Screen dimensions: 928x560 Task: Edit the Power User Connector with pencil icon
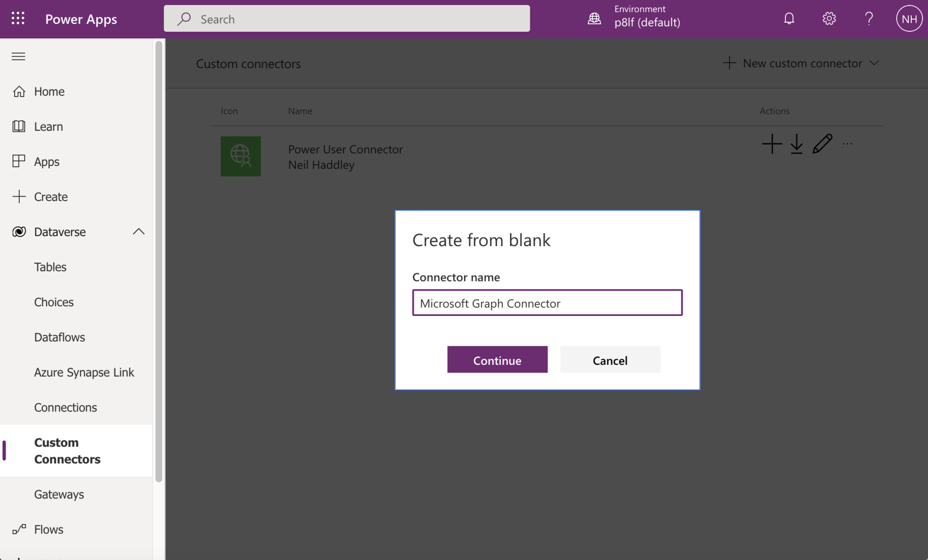[822, 144]
